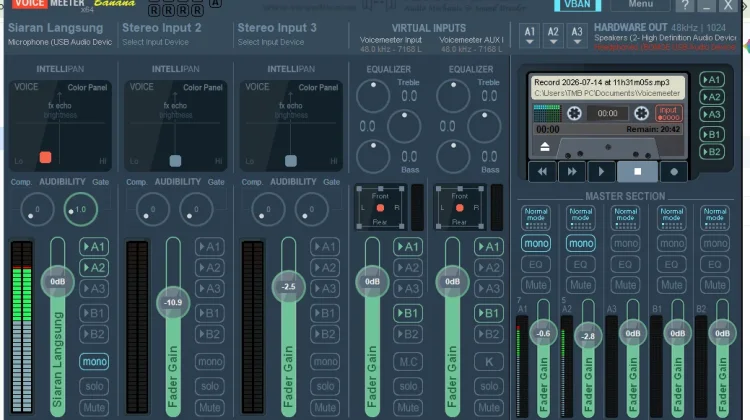Mute the Siaran Langsung strip
This screenshot has width=750, height=420.
pyautogui.click(x=94, y=408)
